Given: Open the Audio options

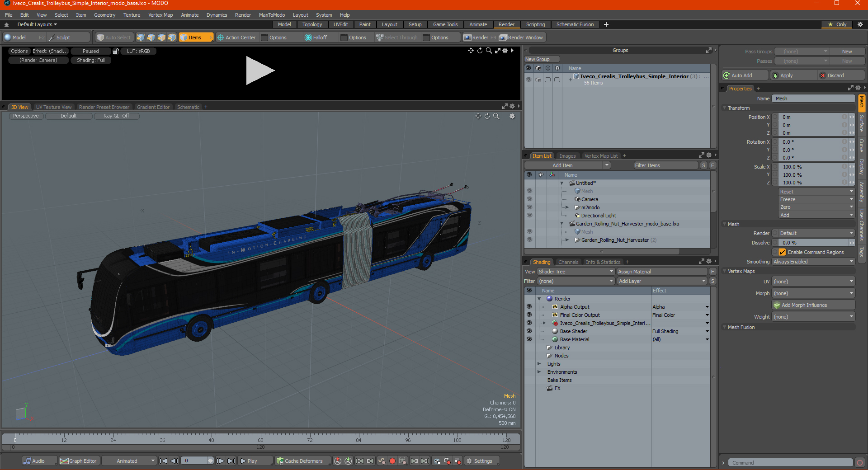Looking at the screenshot, I should tap(39, 461).
